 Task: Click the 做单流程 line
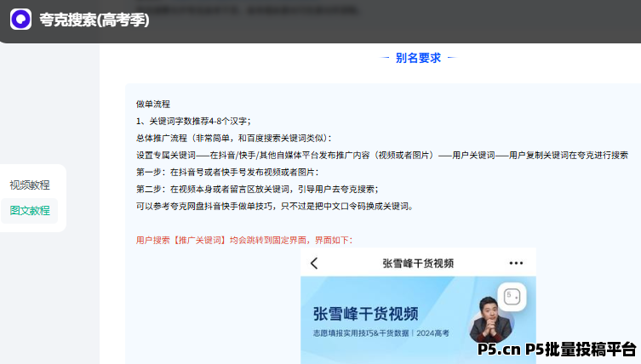click(x=153, y=104)
